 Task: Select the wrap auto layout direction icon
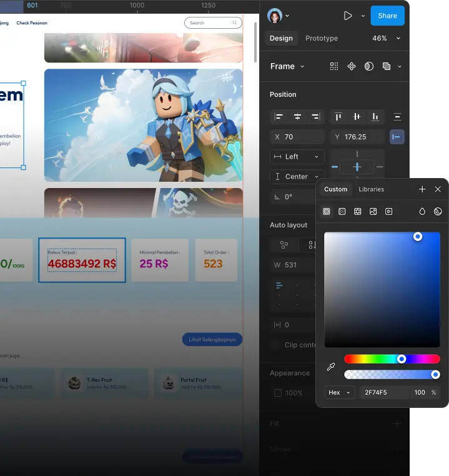click(x=284, y=245)
